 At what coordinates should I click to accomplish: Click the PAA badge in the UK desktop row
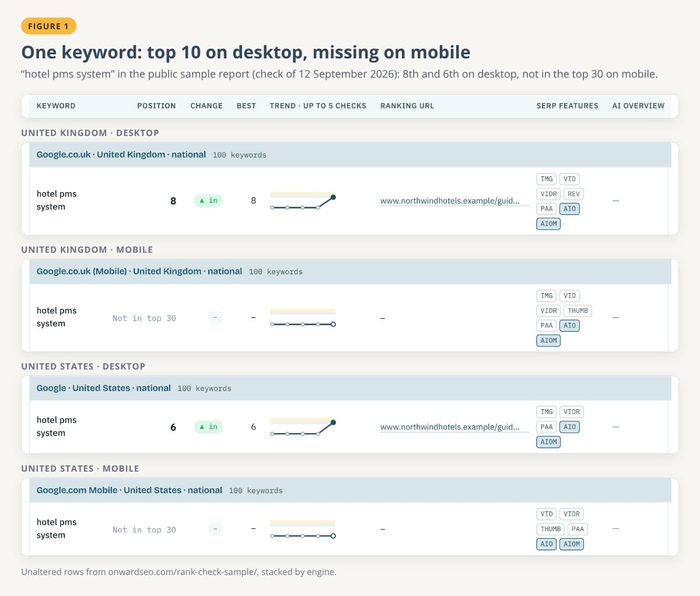[547, 209]
